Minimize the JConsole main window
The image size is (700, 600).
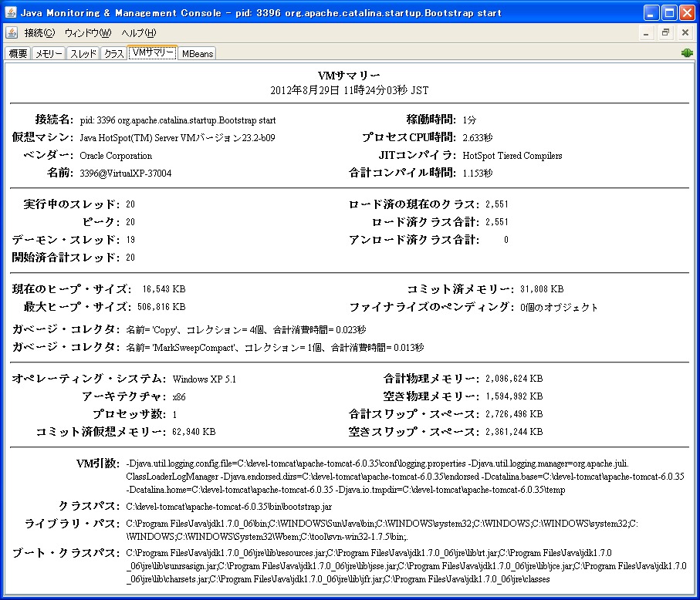click(x=651, y=13)
